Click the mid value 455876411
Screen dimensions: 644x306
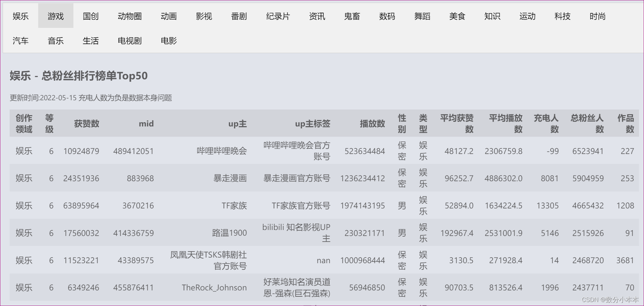point(134,287)
